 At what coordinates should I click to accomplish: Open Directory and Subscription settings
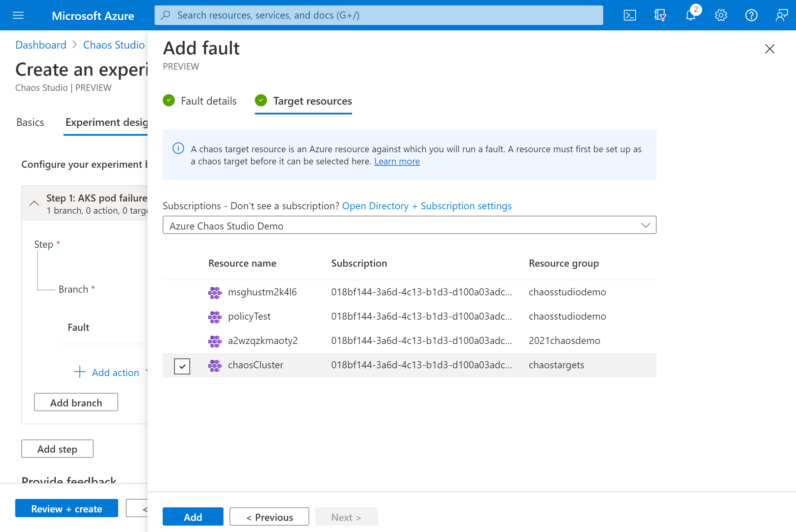pyautogui.click(x=427, y=206)
